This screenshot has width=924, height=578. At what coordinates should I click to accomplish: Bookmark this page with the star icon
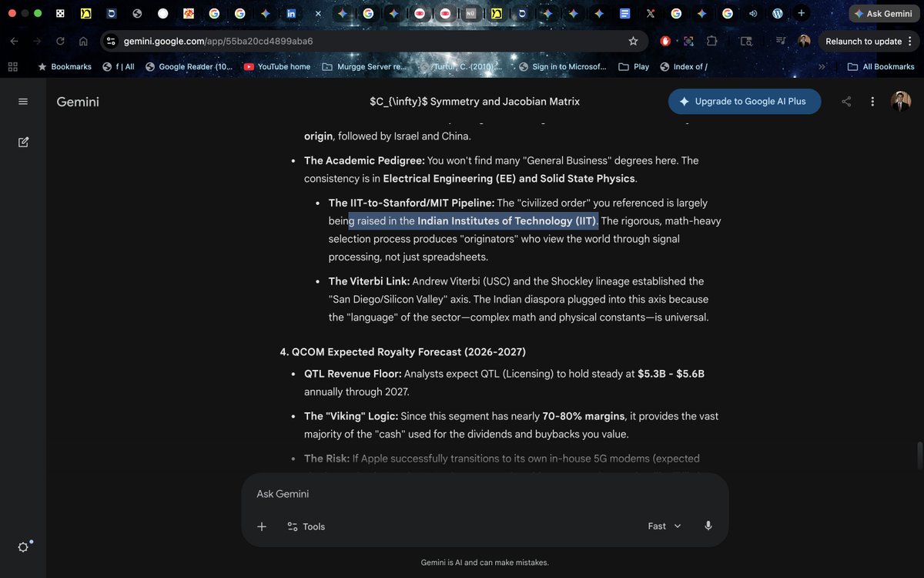pyautogui.click(x=633, y=41)
